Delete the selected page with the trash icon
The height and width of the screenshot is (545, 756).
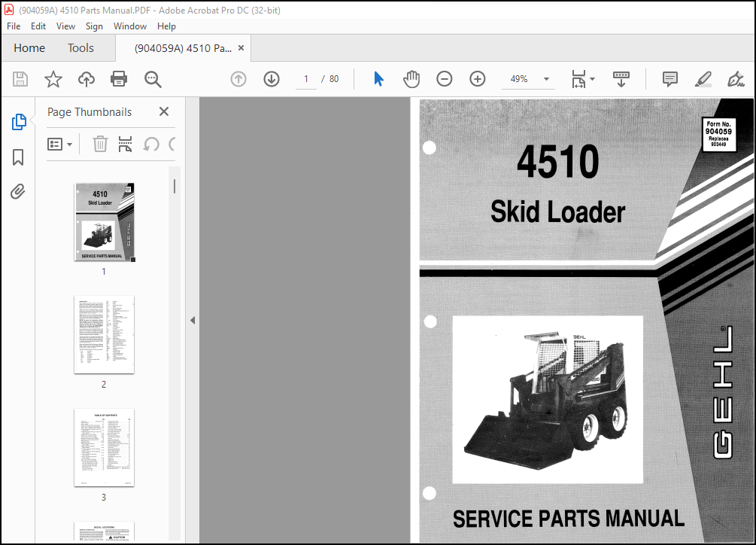(100, 144)
